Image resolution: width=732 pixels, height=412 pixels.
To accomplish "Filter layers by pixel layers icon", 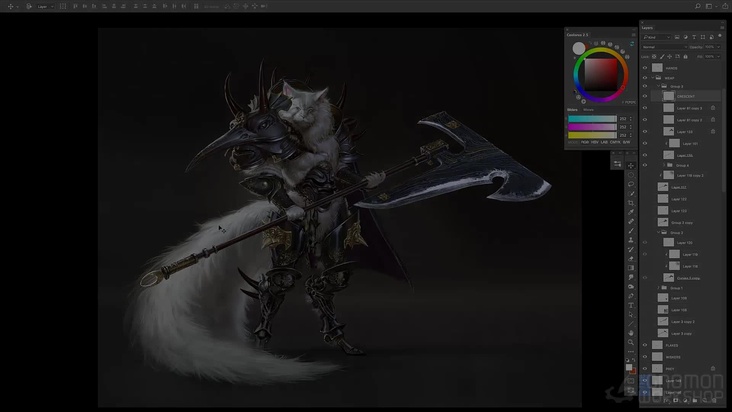I will [x=677, y=37].
